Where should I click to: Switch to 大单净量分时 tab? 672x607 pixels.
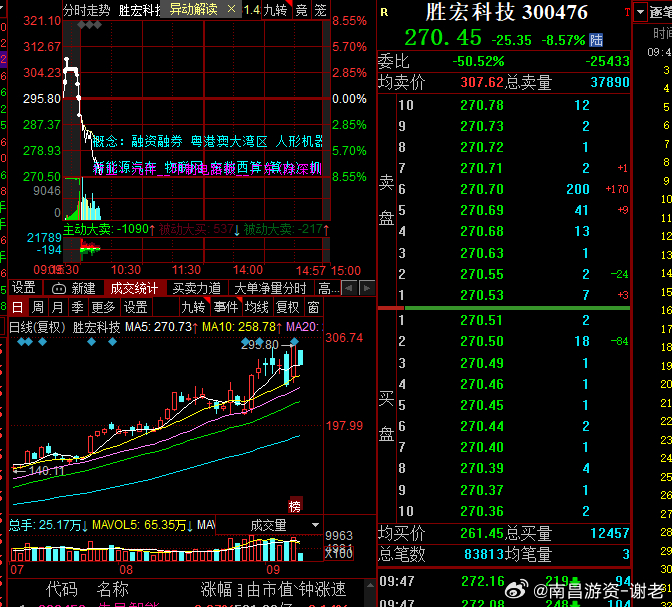coord(271,288)
